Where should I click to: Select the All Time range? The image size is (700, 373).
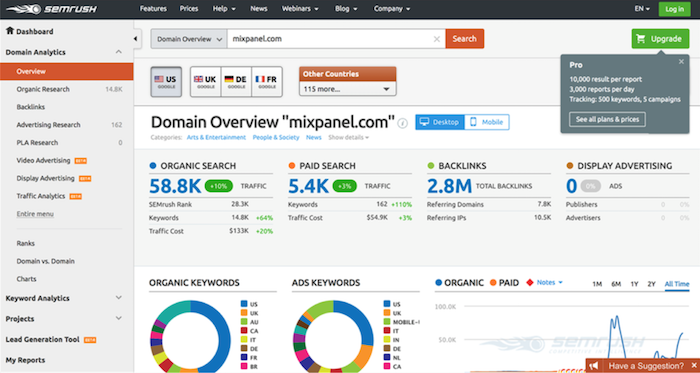677,284
